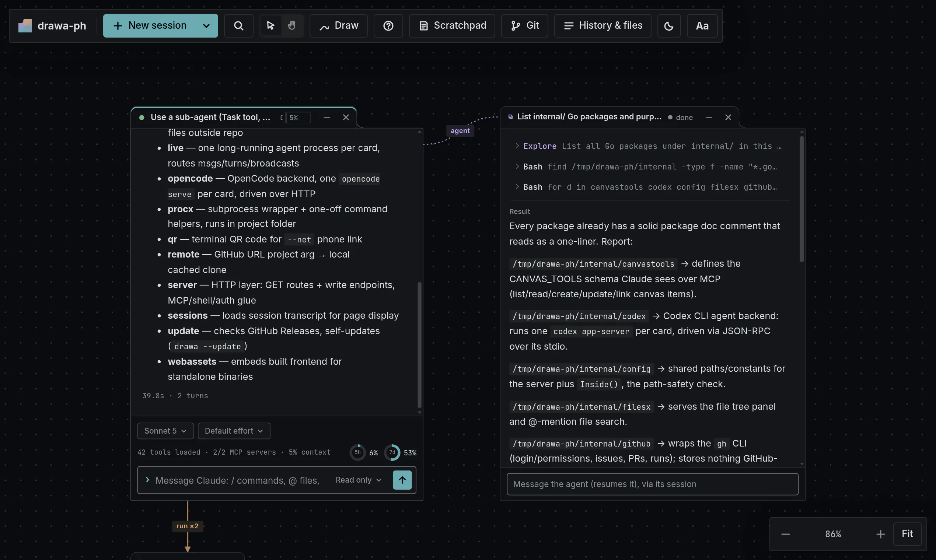Expand the Explore List all Go packages row

tap(649, 146)
